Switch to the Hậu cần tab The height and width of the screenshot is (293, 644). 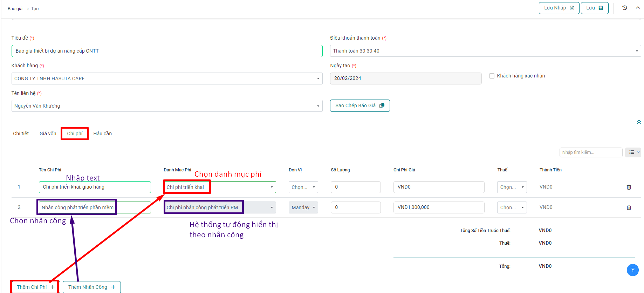pyautogui.click(x=102, y=134)
